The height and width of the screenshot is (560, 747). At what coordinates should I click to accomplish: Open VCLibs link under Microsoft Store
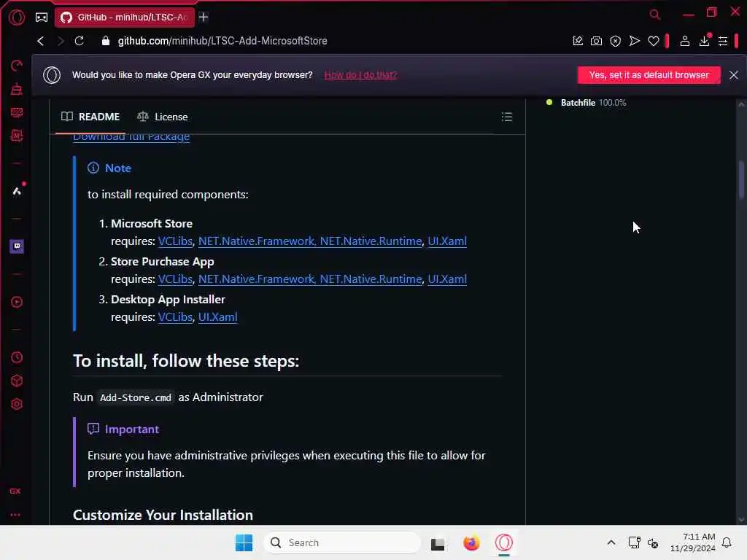(175, 241)
